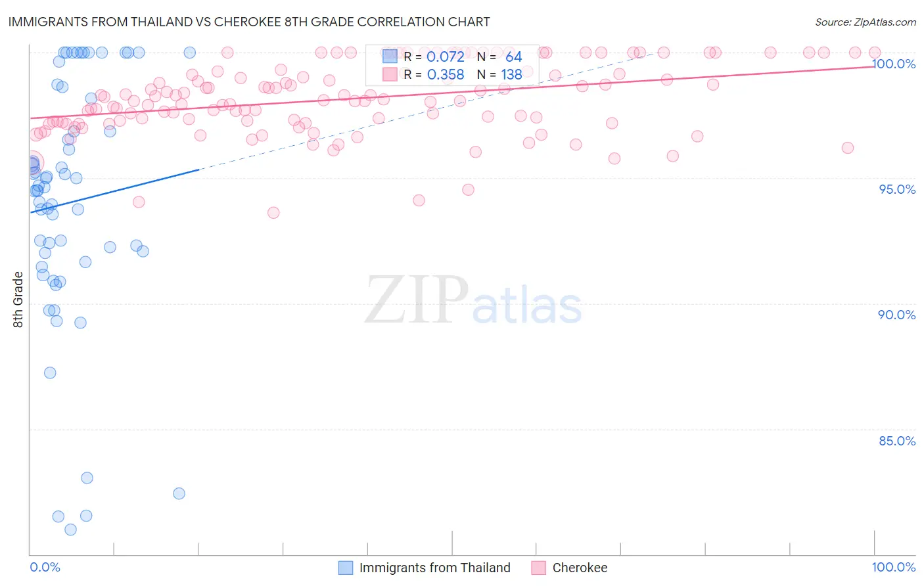
Task: Click the right end of the pink trend line
Action: pos(874,66)
